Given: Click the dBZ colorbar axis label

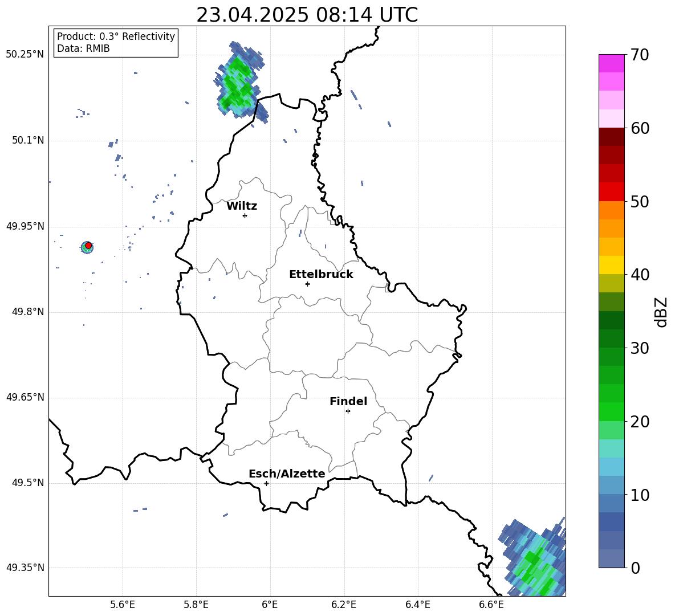Looking at the screenshot, I should [662, 312].
